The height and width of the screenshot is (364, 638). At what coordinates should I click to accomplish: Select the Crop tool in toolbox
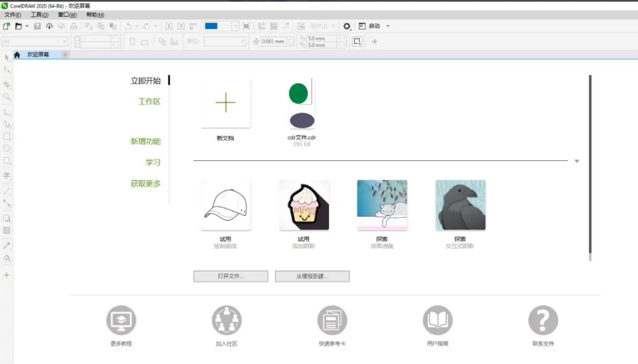pos(7,85)
